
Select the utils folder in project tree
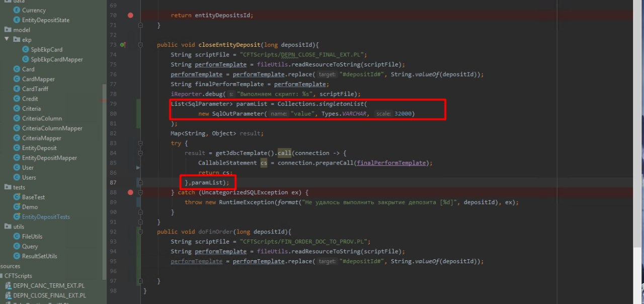pos(15,226)
